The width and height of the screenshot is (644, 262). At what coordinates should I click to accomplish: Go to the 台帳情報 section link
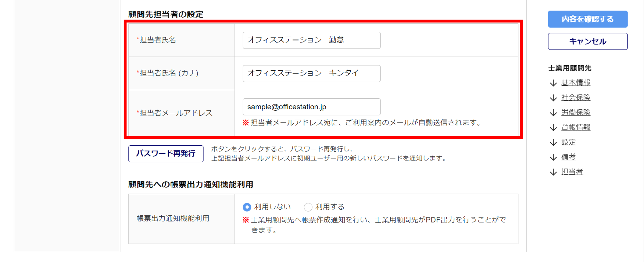tap(576, 127)
